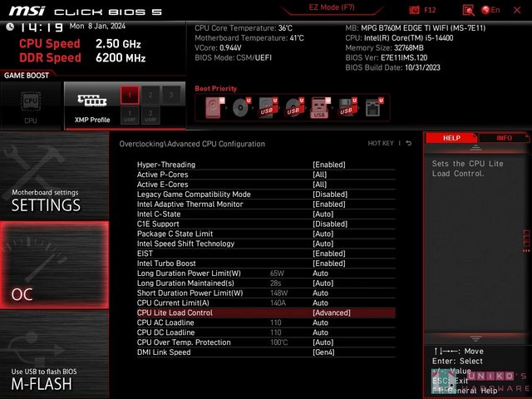Viewport: 532px width, 399px height.
Task: Open the DMI Link Speed Gen4 options
Action: (323, 352)
